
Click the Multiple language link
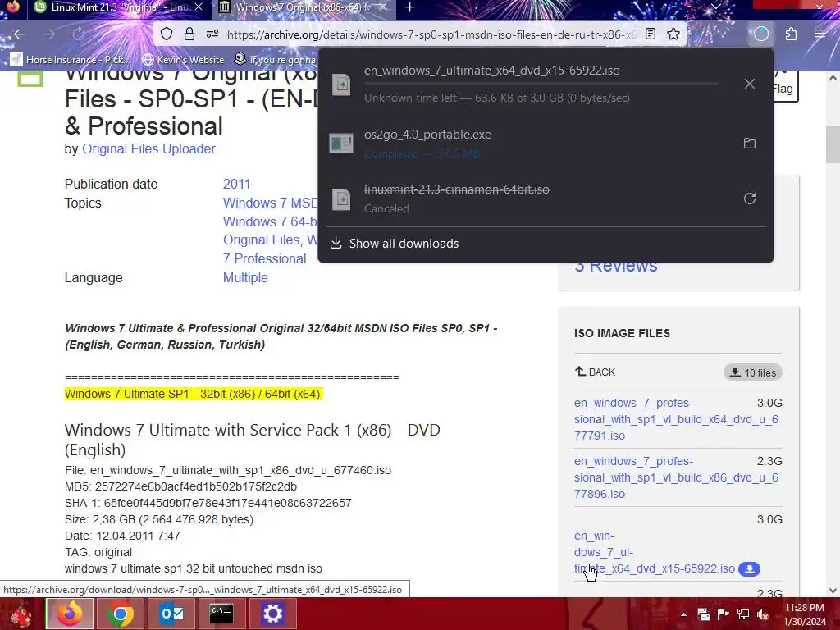click(245, 277)
